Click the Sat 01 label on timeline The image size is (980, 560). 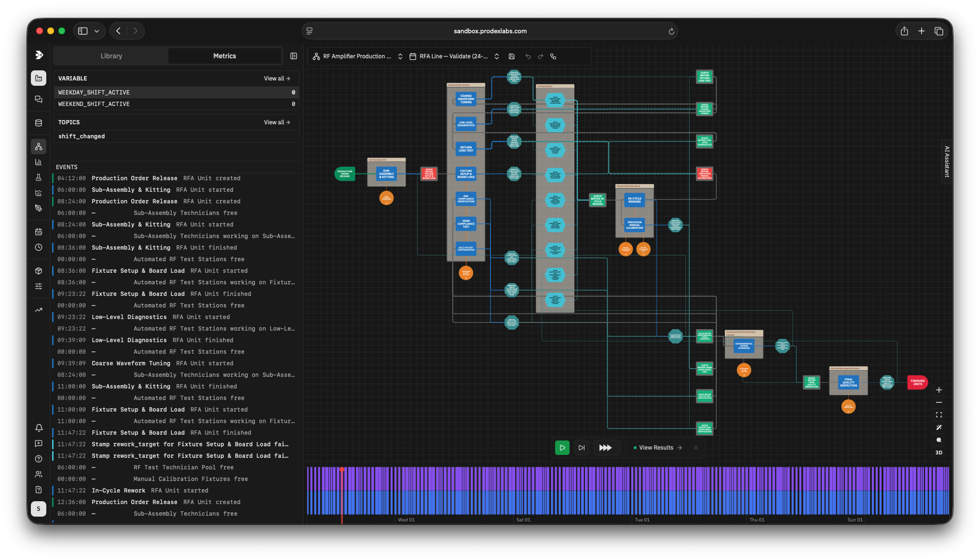coord(523,520)
